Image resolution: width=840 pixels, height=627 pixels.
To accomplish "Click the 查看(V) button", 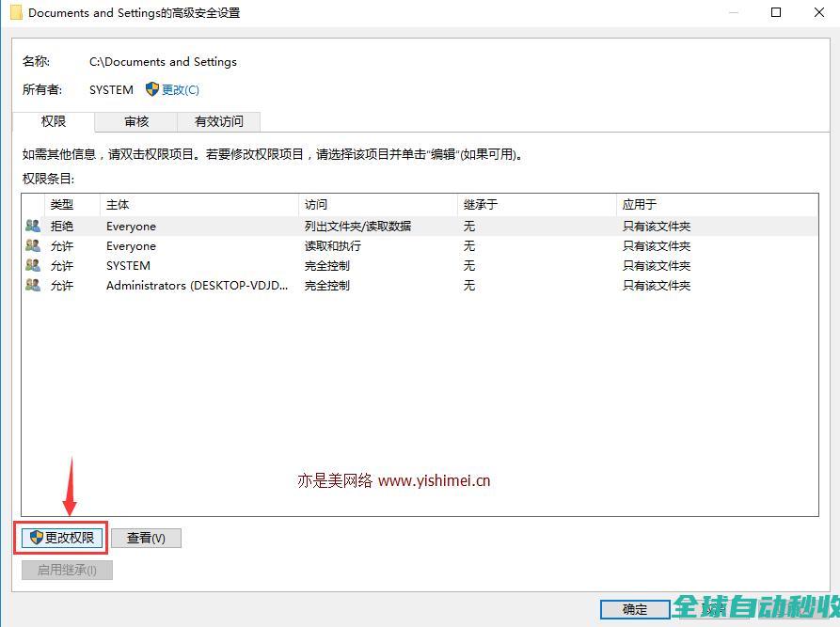I will (146, 538).
